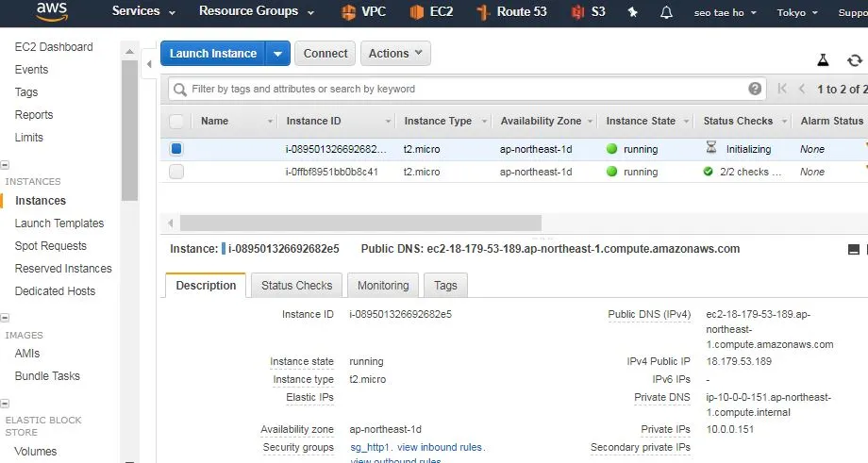Screen dimensions: 868x463
Task: Uncheck instance i-089501326692682 row checkbox
Action: (176, 149)
